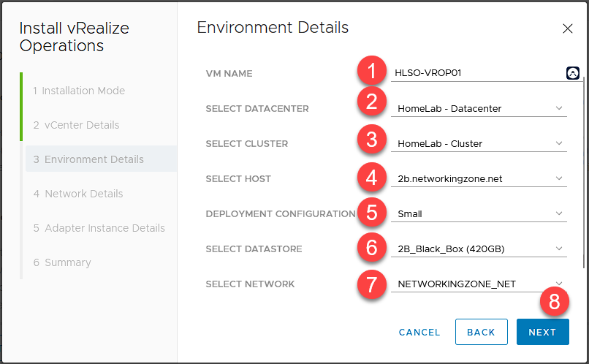
Task: Close the Environment Details dialog
Action: (x=568, y=29)
